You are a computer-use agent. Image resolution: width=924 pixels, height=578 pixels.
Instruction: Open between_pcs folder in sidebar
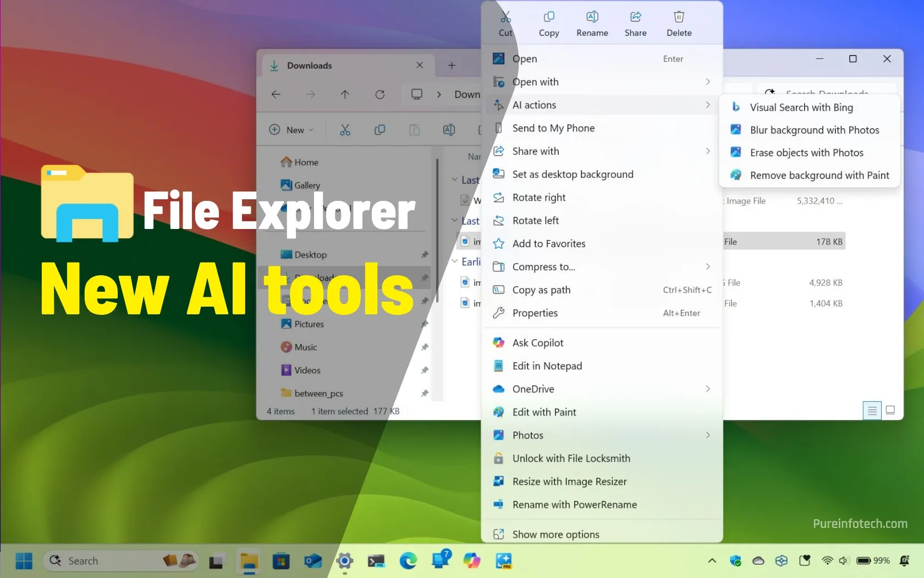click(312, 394)
